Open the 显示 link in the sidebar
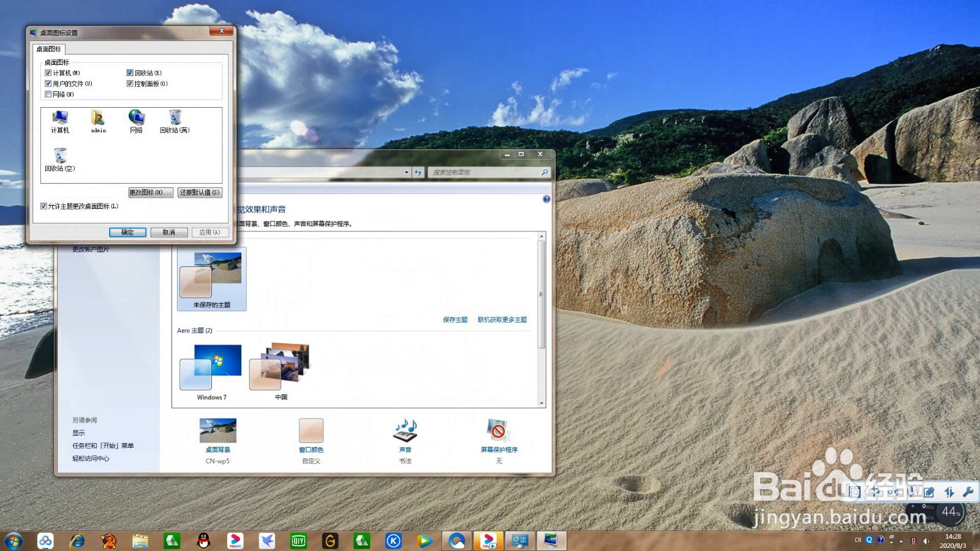980x551 pixels. click(78, 433)
